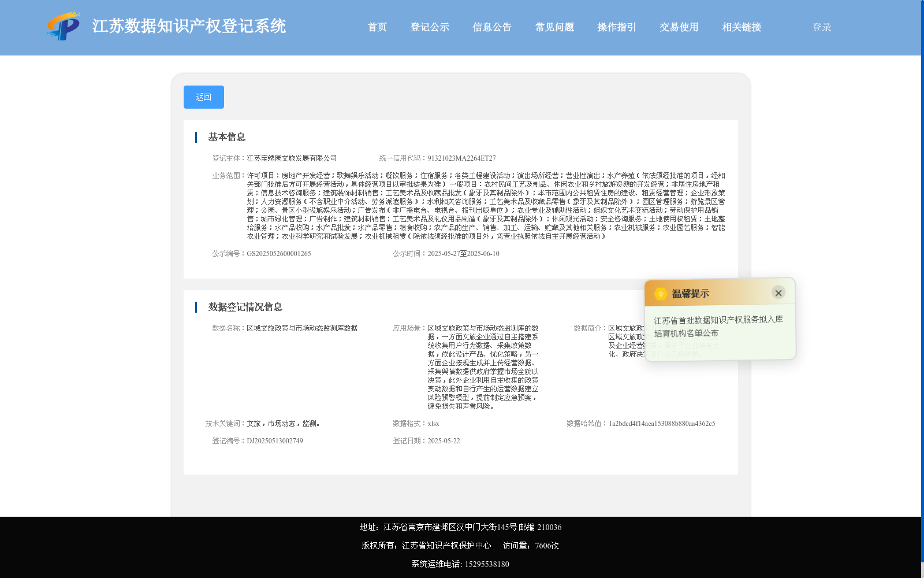Select company name 江苏宝绣园文旅发展有限公司
Viewport: 924px width, 578px height.
[292, 158]
